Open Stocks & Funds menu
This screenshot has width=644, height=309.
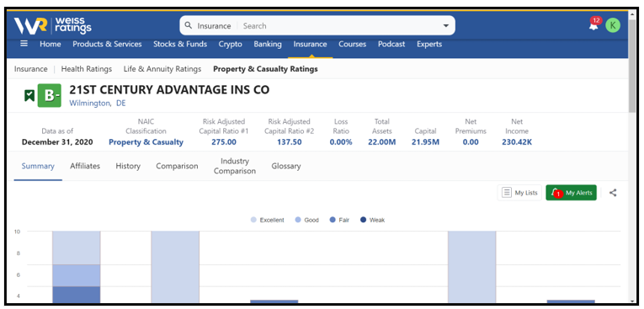[x=180, y=44]
